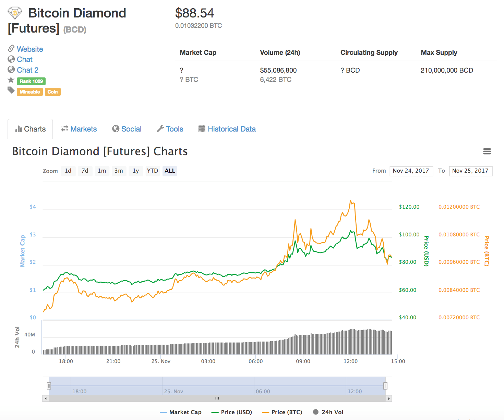Open the Historical Data tab
Screen dimensions: 504x420
tap(227, 129)
